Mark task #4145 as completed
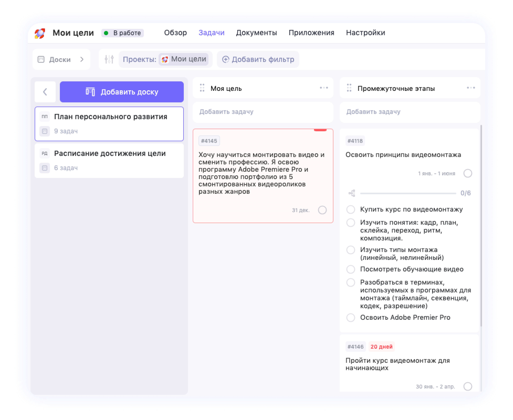The height and width of the screenshot is (420, 513). click(x=322, y=210)
